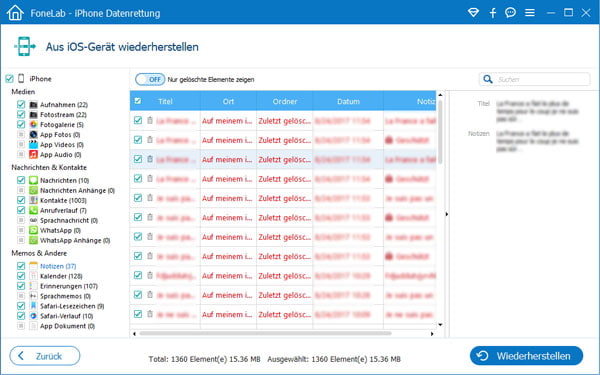Toggle the select-all checkbox in table header
The image size is (600, 375).
[138, 101]
